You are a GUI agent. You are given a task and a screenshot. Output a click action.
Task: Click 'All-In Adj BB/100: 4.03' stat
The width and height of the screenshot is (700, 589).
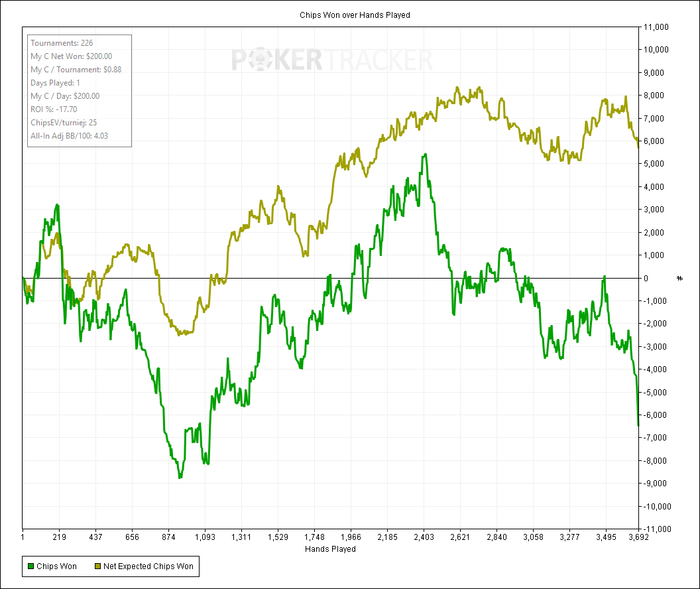(x=69, y=136)
